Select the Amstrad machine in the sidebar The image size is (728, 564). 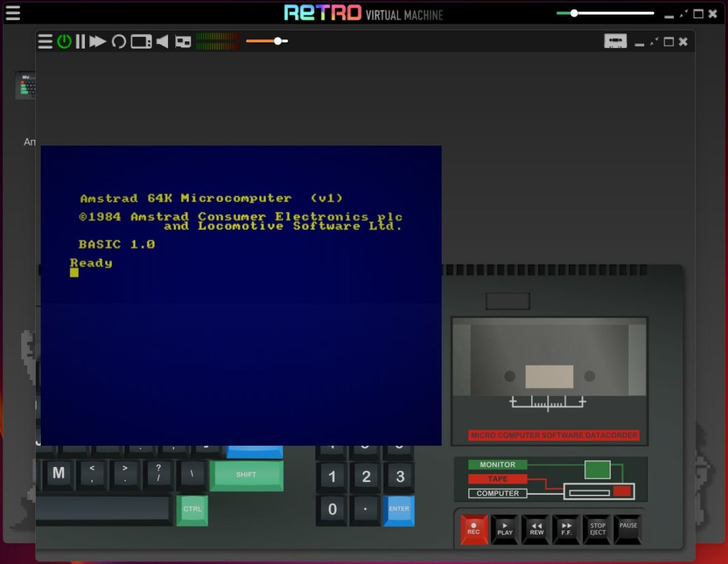(x=25, y=85)
